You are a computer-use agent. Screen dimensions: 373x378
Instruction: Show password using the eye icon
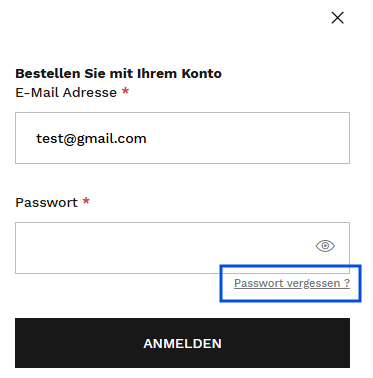[325, 246]
